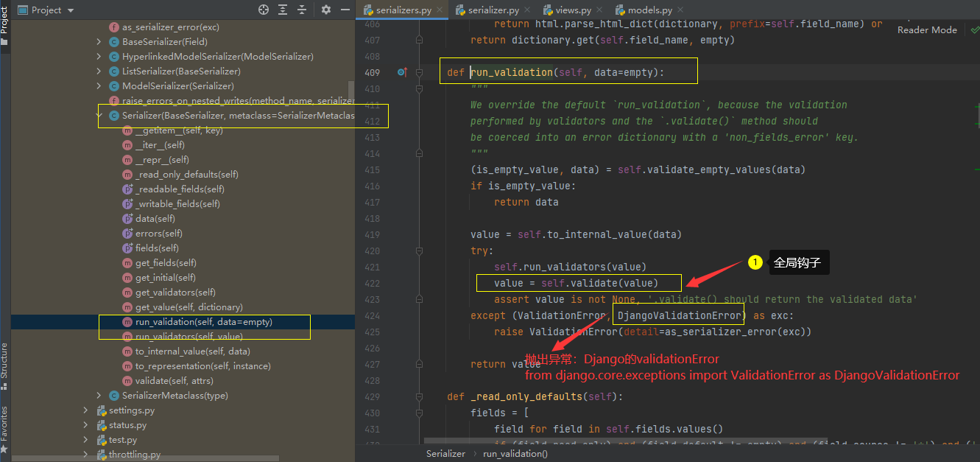The height and width of the screenshot is (462, 980).
Task: Collapse the Serializer(BaseSerializer, metaclass) node
Action: click(99, 116)
